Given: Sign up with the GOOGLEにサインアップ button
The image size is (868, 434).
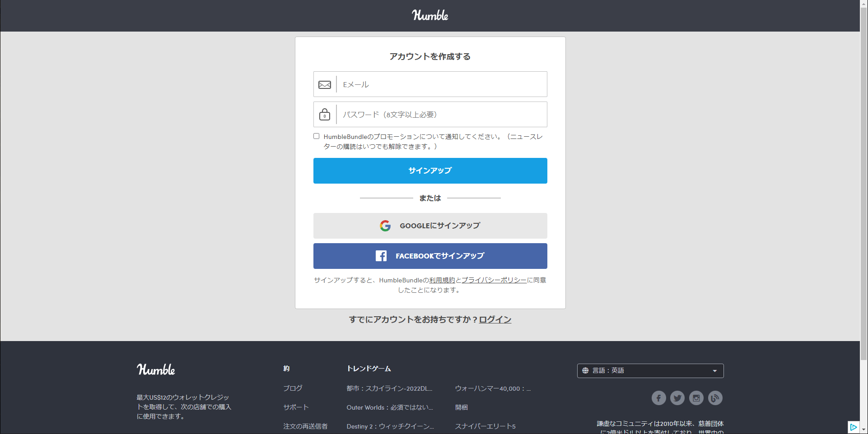Looking at the screenshot, I should pyautogui.click(x=430, y=226).
